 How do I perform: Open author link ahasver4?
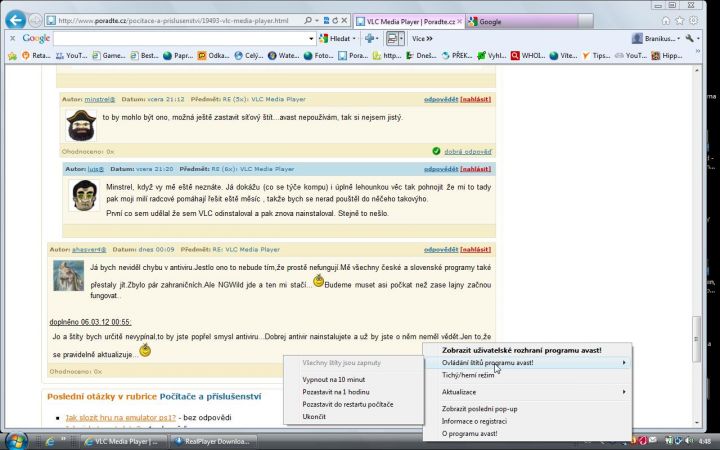[89, 249]
